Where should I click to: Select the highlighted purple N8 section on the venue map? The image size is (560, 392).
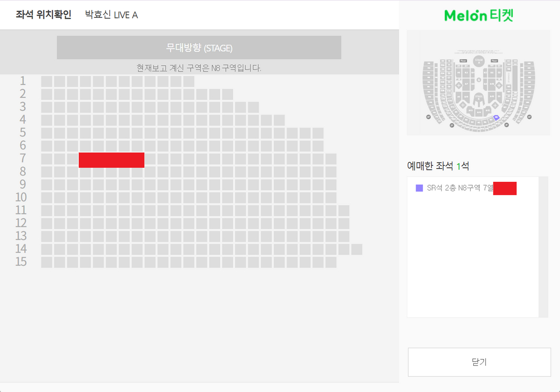pyautogui.click(x=496, y=117)
